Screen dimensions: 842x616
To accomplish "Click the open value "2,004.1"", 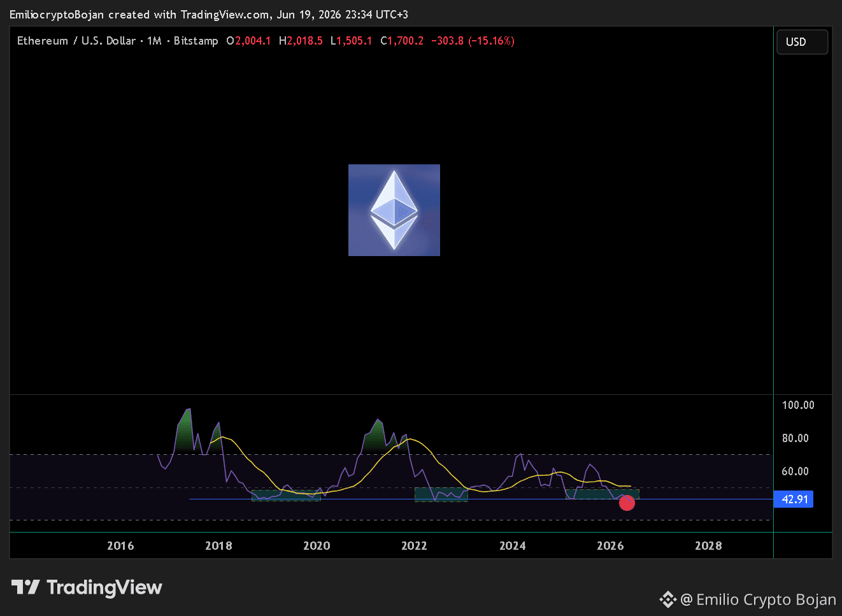I will click(x=253, y=41).
